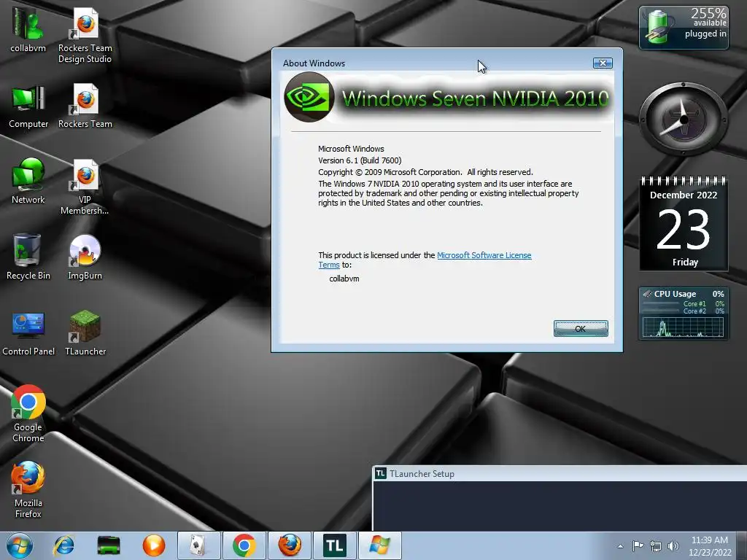Viewport: 747px width, 560px height.
Task: Click the 'Microsoft Windows' text line
Action: click(351, 149)
